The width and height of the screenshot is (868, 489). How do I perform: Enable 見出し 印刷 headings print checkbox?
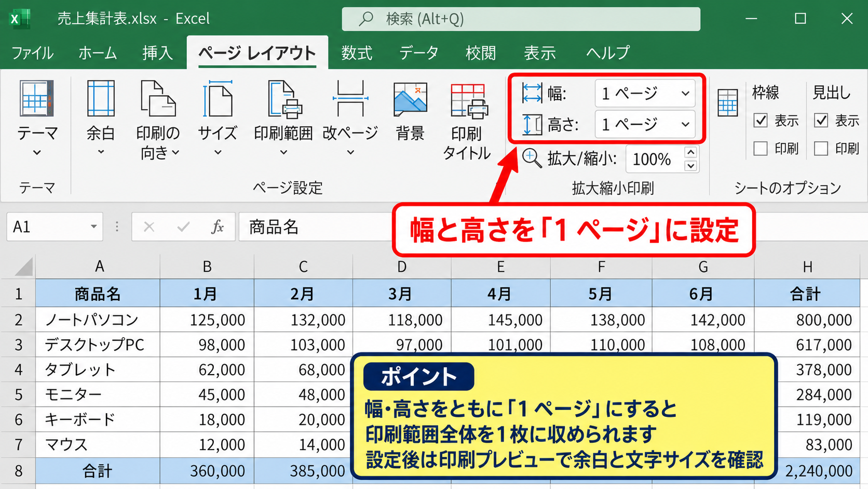pos(821,149)
